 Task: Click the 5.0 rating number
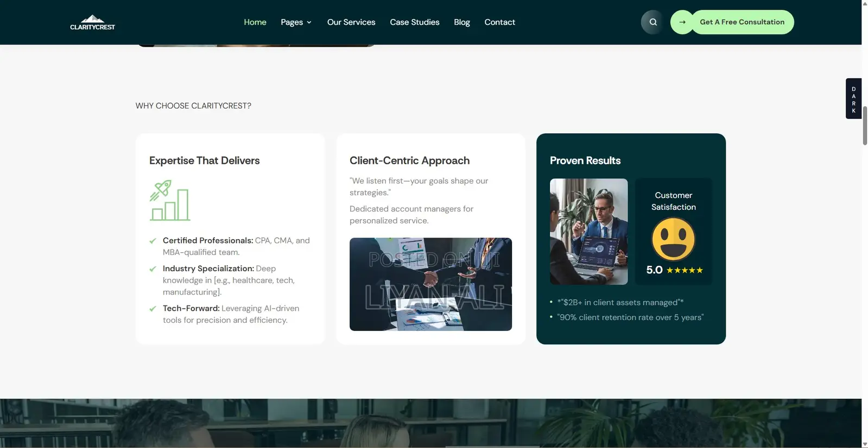tap(654, 270)
